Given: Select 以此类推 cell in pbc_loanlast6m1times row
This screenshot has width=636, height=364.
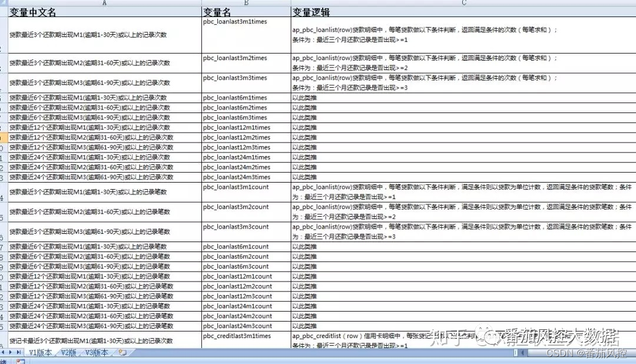Looking at the screenshot, I should click(463, 98).
